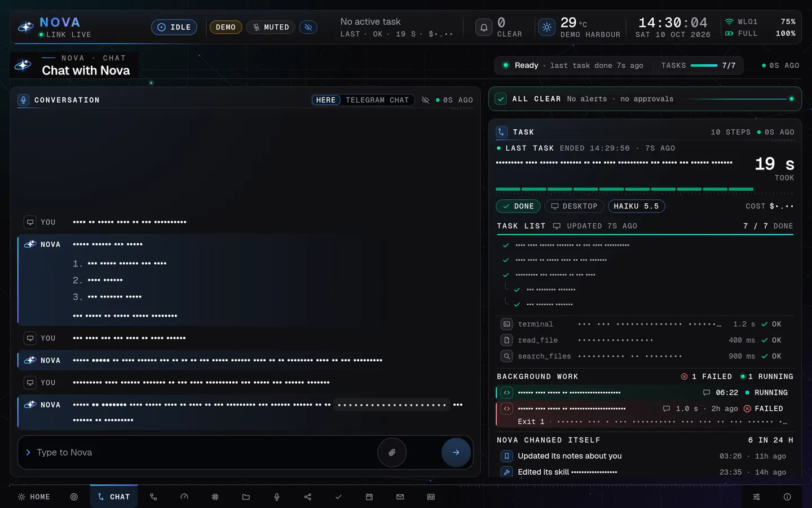Open the node graph icon in bottom navigation
Image resolution: width=812 pixels, height=508 pixels.
153,497
